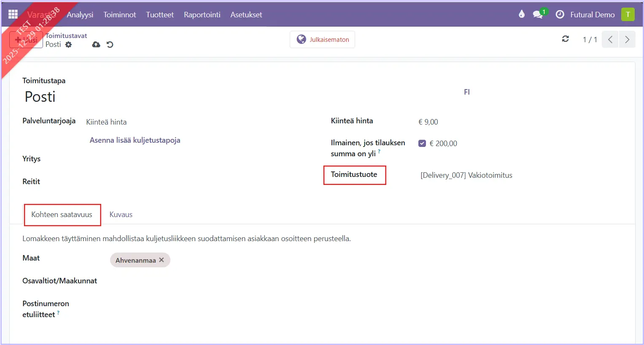Open the Raportointi menu
This screenshot has width=644, height=345.
point(202,15)
